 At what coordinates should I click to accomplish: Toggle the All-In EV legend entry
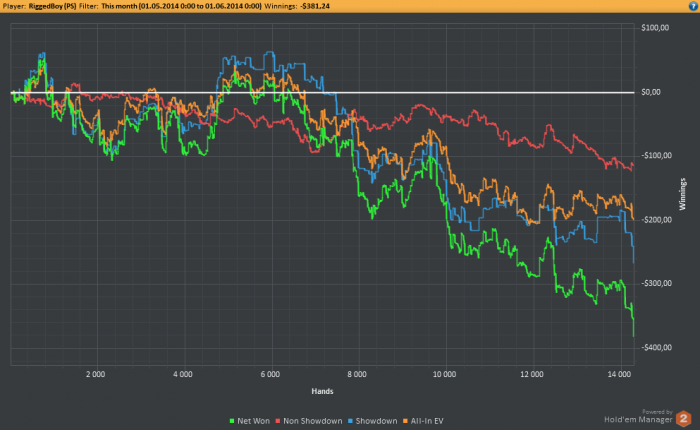coord(423,421)
